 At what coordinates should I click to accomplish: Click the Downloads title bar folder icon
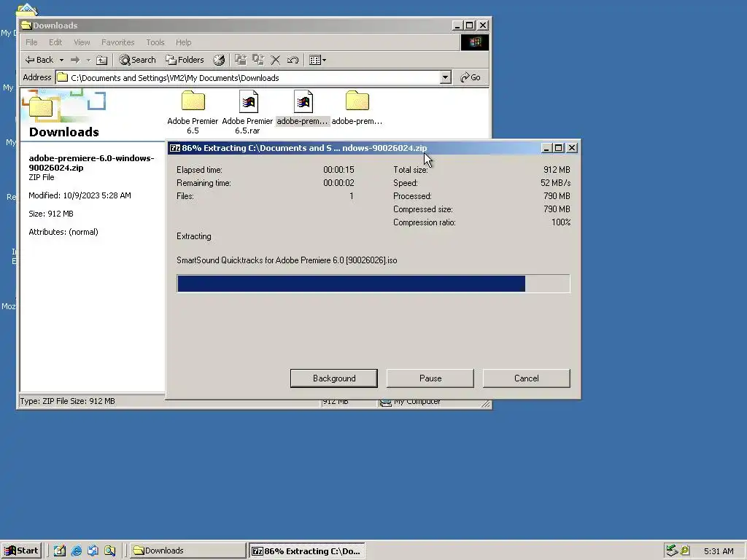pyautogui.click(x=26, y=26)
